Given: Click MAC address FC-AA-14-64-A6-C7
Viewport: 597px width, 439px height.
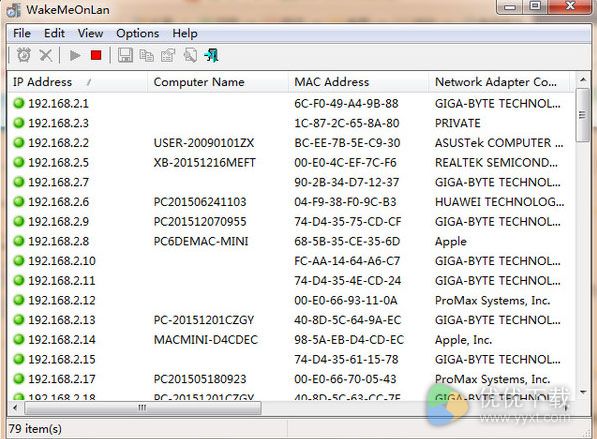Looking at the screenshot, I should pyautogui.click(x=347, y=261).
